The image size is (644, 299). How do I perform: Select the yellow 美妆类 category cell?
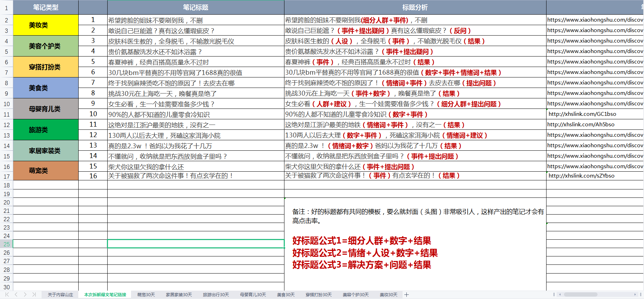(x=46, y=25)
